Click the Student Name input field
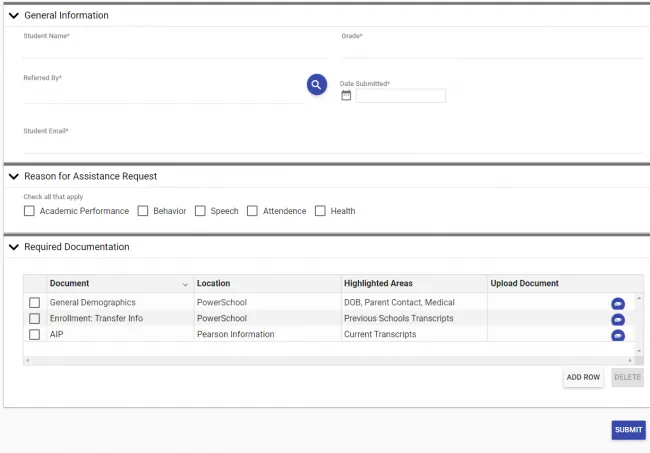The width and height of the screenshot is (650, 453). [x=175, y=50]
